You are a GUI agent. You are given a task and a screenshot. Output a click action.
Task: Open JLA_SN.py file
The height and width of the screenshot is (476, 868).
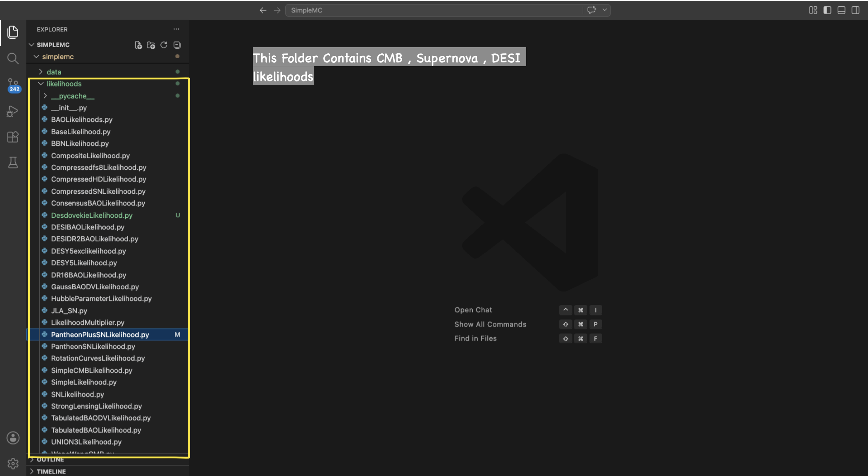pos(108,311)
